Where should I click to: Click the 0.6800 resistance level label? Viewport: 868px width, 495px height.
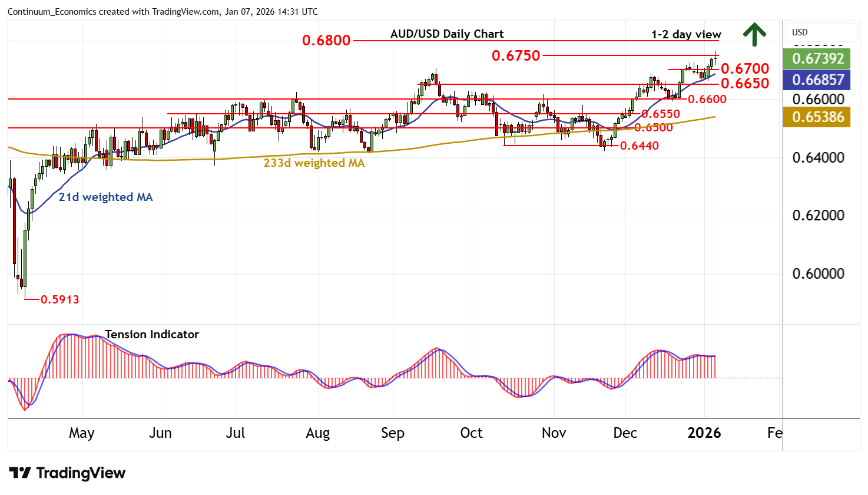[326, 41]
